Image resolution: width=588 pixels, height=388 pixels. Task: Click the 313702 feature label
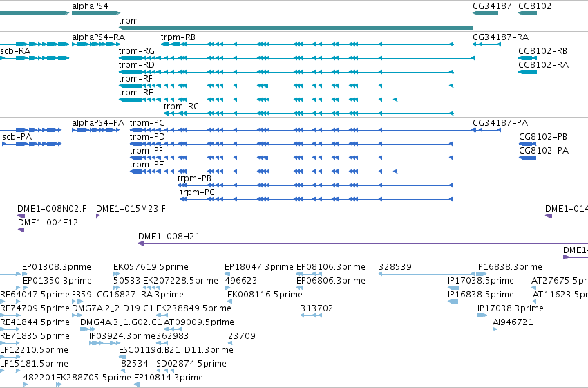coord(317,308)
